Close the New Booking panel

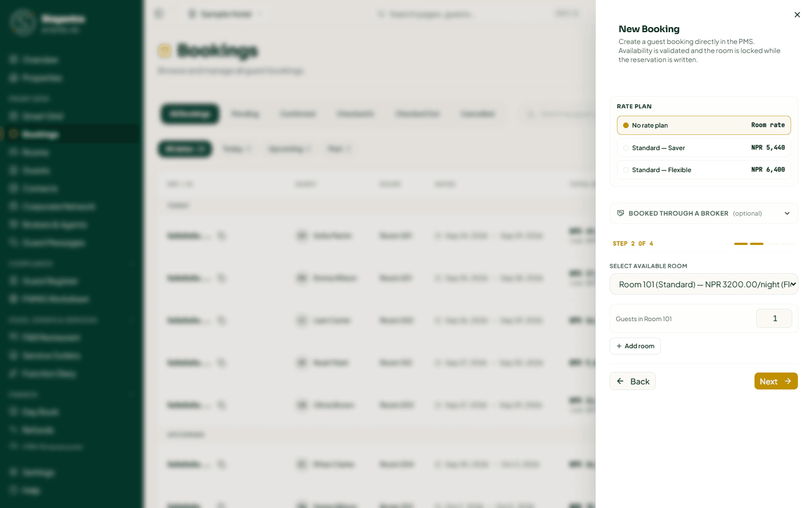pos(797,15)
